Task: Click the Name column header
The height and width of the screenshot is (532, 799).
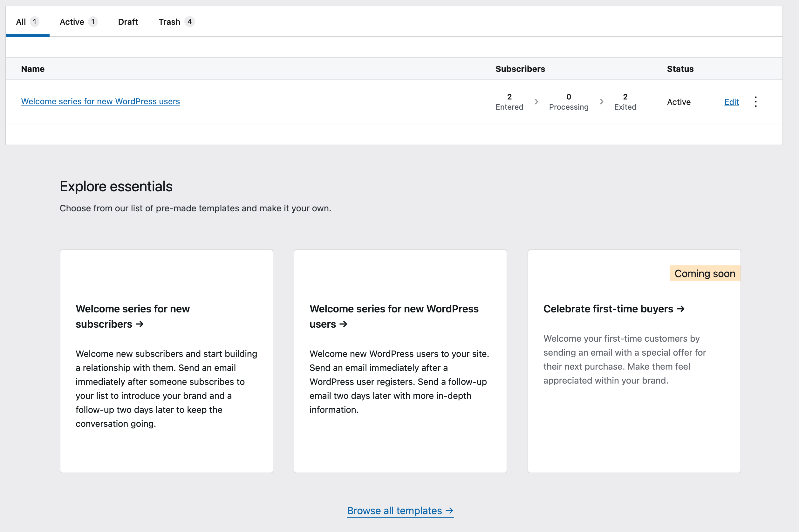Action: click(x=32, y=69)
